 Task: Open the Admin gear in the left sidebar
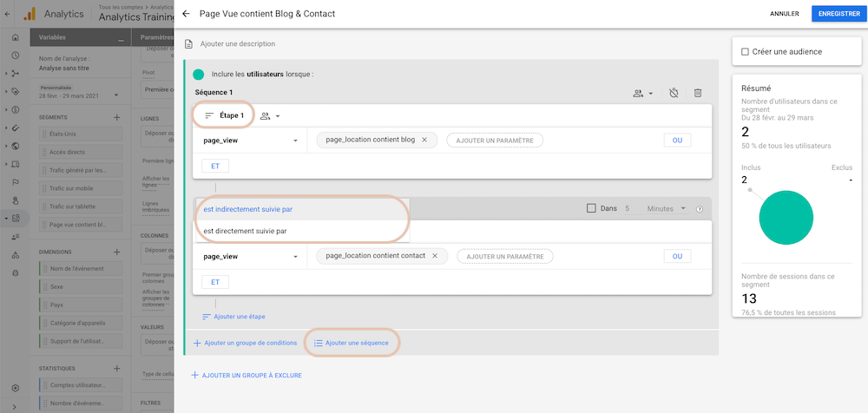pos(16,388)
